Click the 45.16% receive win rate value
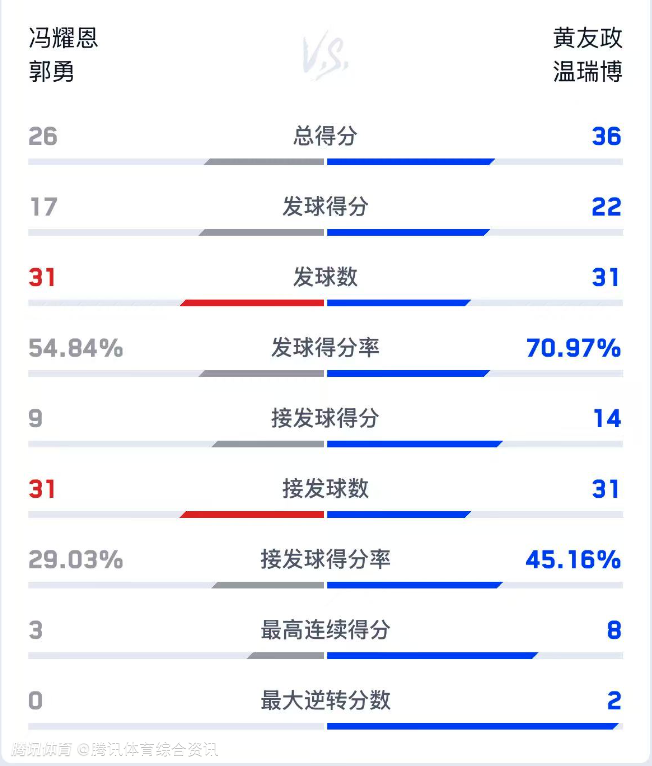 573,559
